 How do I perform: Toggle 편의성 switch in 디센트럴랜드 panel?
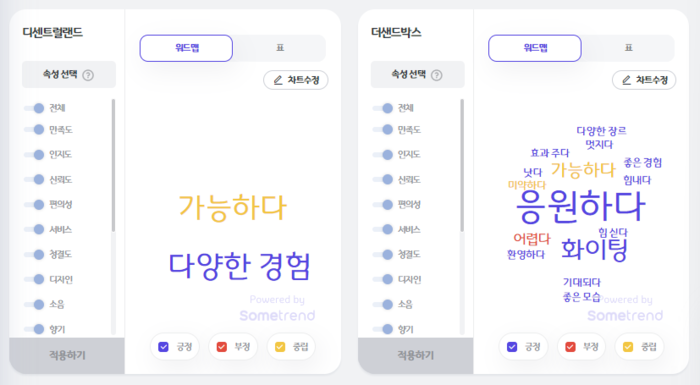[x=34, y=205]
